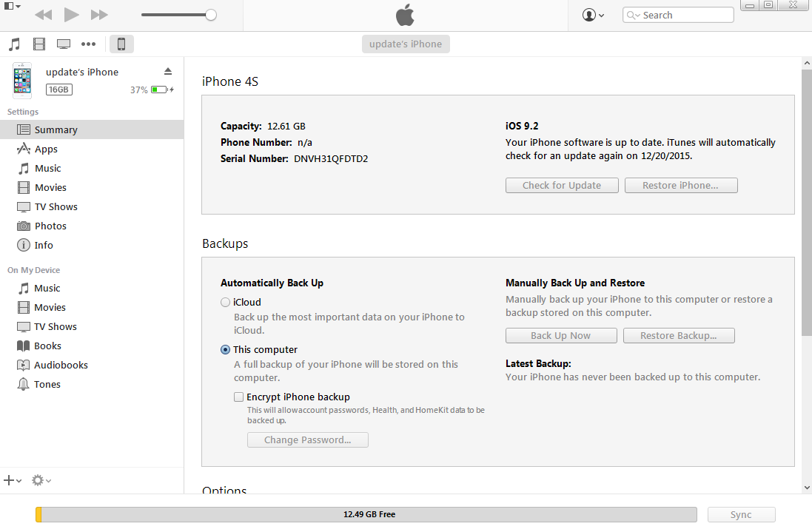
Task: Click the Sync button
Action: 741,514
